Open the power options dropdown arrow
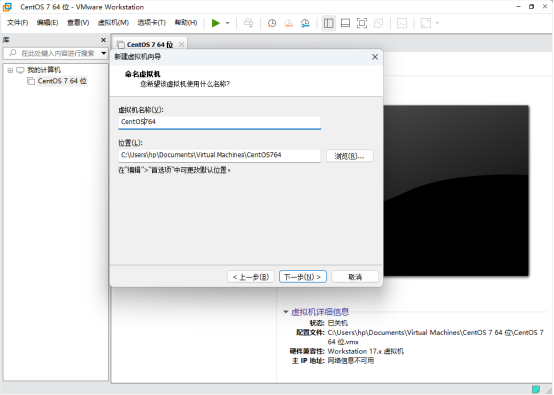Viewport: 554px width, 395px height. pos(228,23)
